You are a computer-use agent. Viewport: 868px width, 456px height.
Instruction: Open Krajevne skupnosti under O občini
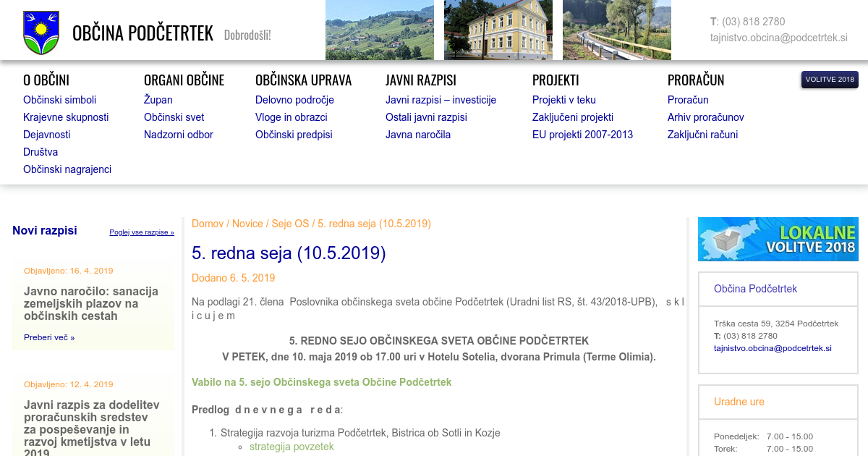click(66, 117)
